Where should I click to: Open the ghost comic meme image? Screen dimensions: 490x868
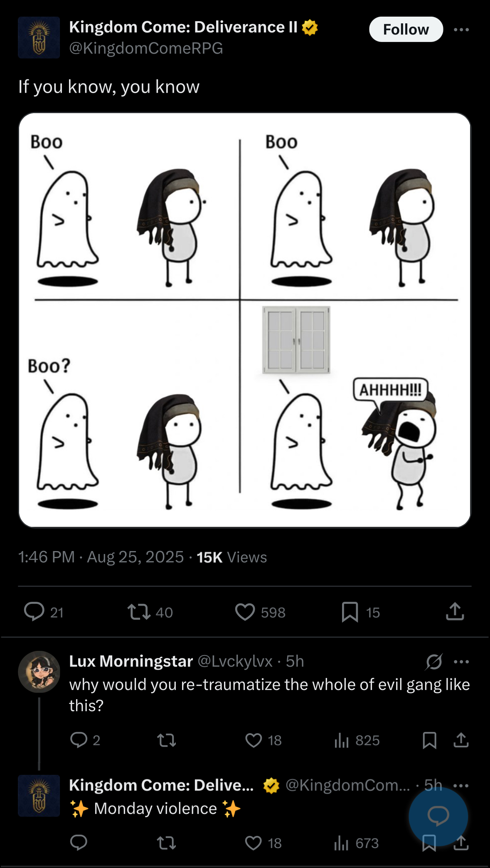pos(245,320)
